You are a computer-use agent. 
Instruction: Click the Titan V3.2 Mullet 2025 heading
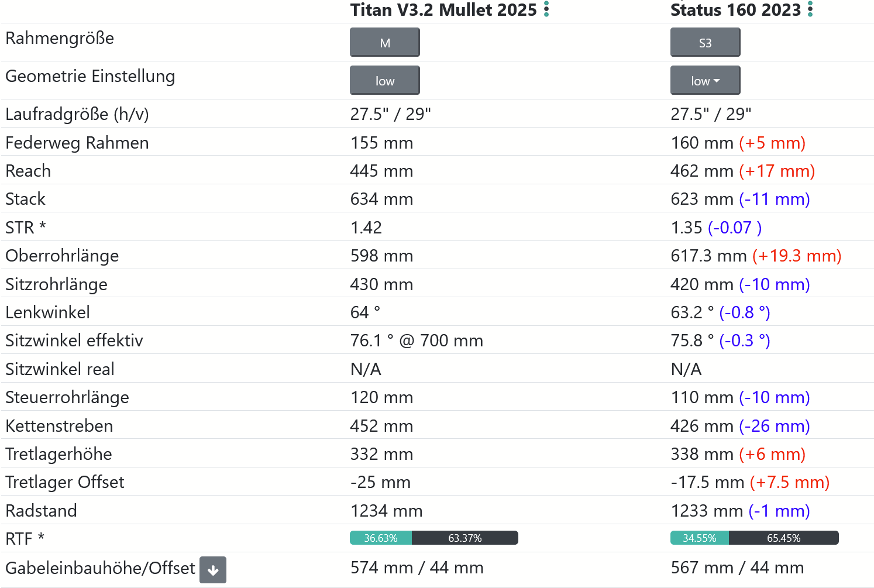(443, 10)
